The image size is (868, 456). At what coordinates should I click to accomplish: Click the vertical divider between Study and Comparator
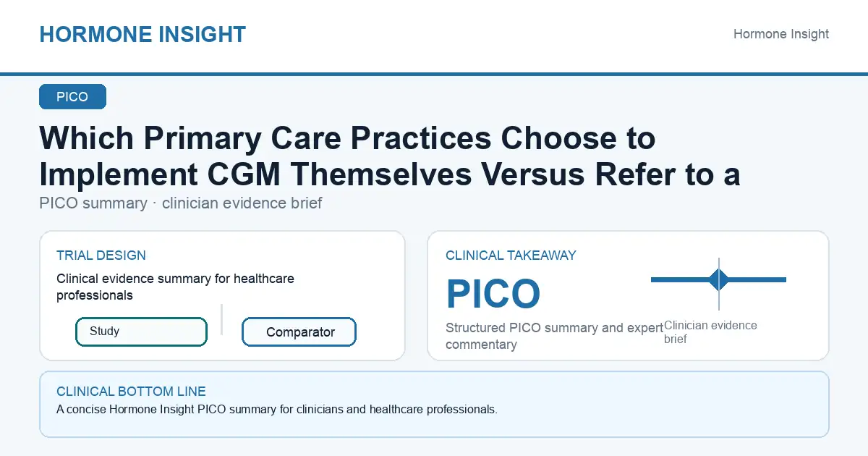221,319
